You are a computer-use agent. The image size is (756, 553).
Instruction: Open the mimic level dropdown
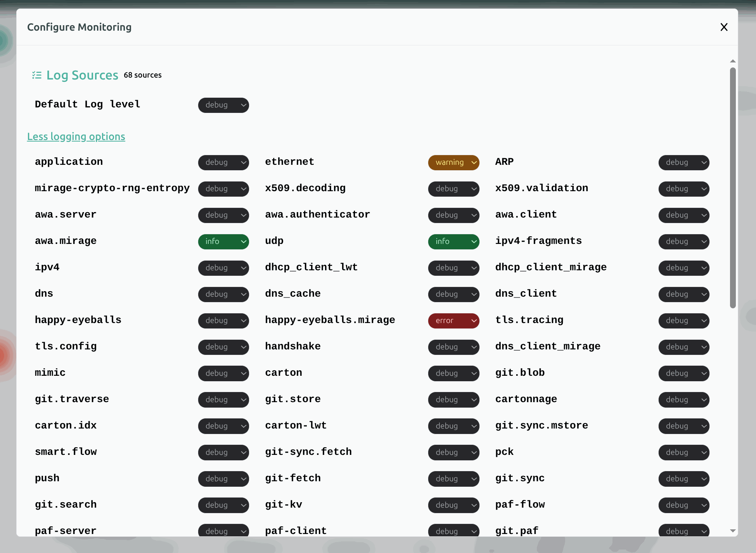click(223, 373)
